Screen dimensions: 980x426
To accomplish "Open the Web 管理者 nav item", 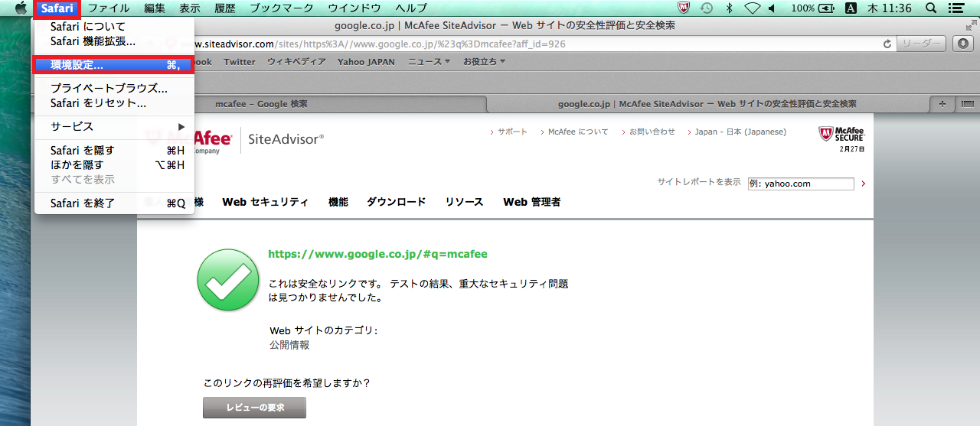I will click(x=532, y=203).
